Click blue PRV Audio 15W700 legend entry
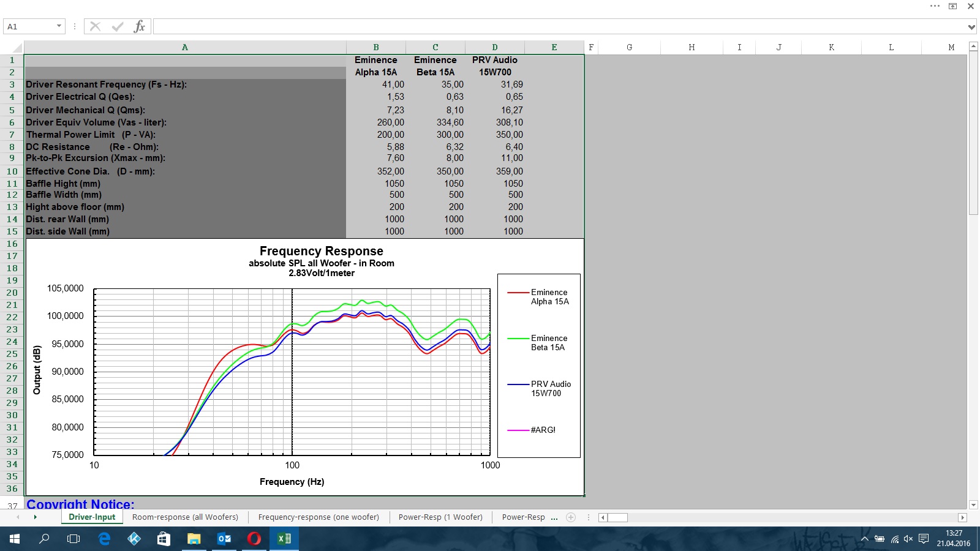Viewport: 980px width, 551px height. click(540, 389)
